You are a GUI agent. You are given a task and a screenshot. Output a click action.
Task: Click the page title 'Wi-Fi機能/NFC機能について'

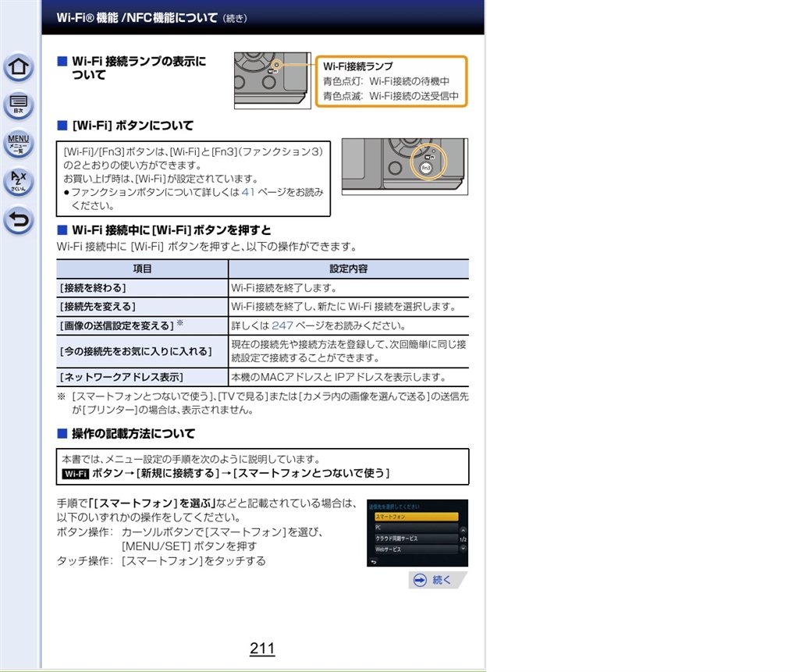(x=137, y=18)
